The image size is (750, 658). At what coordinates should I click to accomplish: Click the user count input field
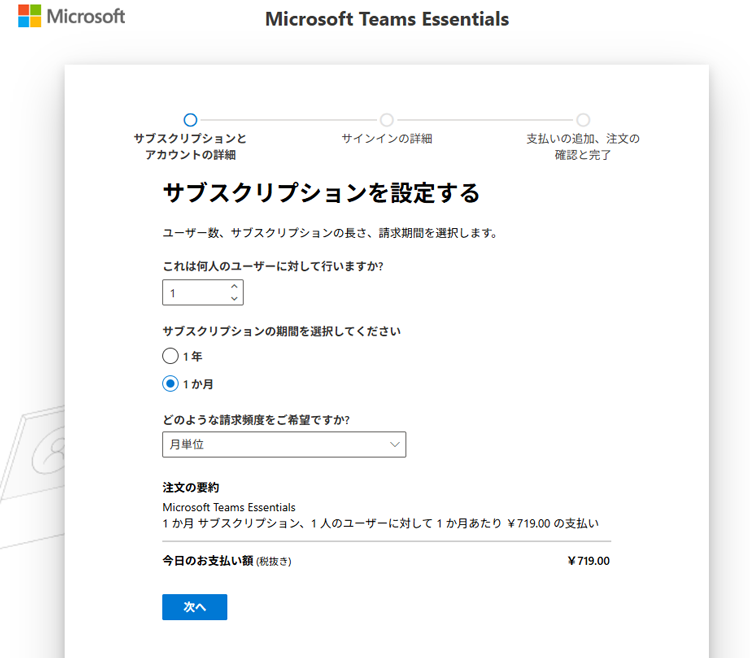pos(203,293)
